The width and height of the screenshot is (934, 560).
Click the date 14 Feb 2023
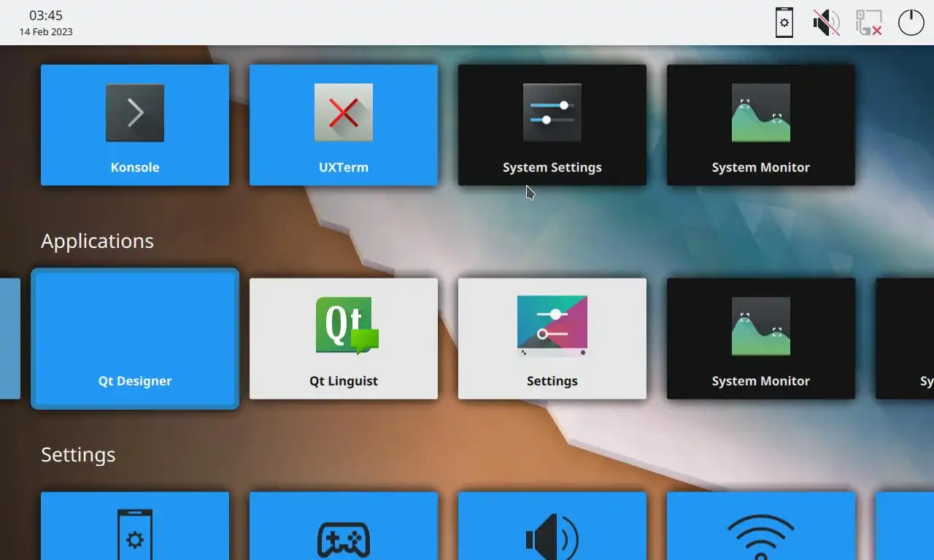coord(46,32)
